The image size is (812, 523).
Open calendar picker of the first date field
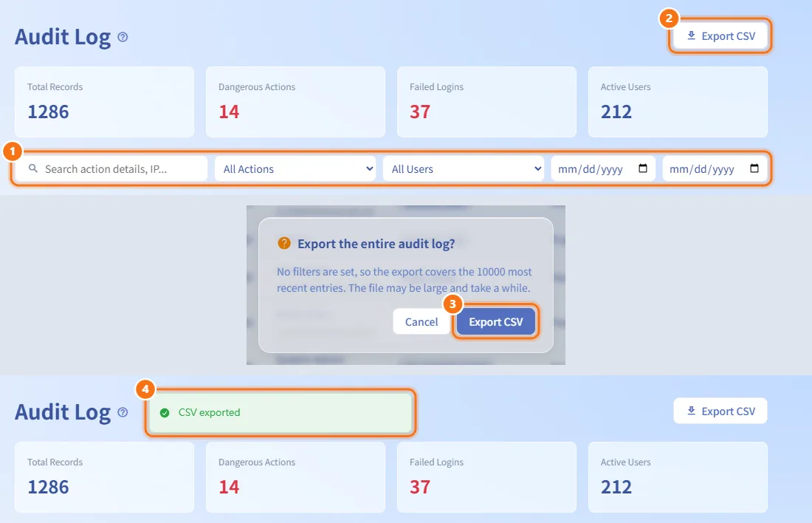(643, 168)
